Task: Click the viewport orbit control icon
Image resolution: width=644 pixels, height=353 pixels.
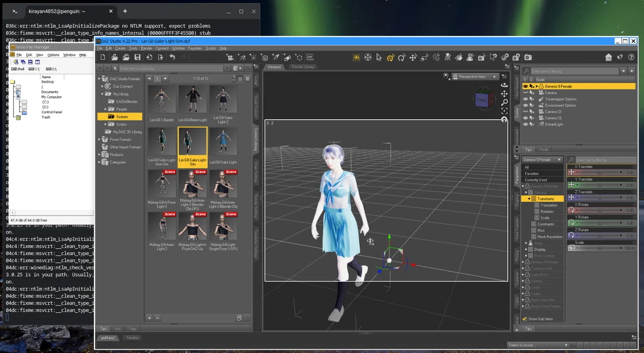Action: (x=504, y=85)
